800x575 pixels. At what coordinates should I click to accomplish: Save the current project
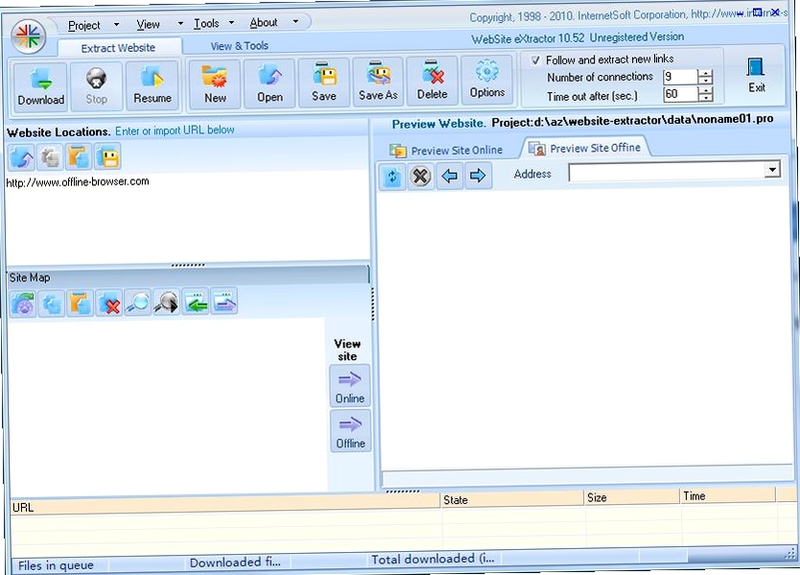324,82
